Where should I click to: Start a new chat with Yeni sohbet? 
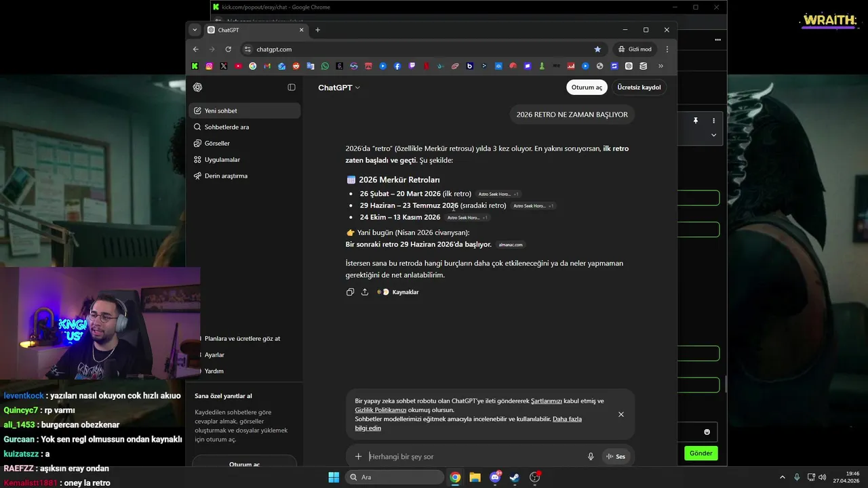coord(244,110)
